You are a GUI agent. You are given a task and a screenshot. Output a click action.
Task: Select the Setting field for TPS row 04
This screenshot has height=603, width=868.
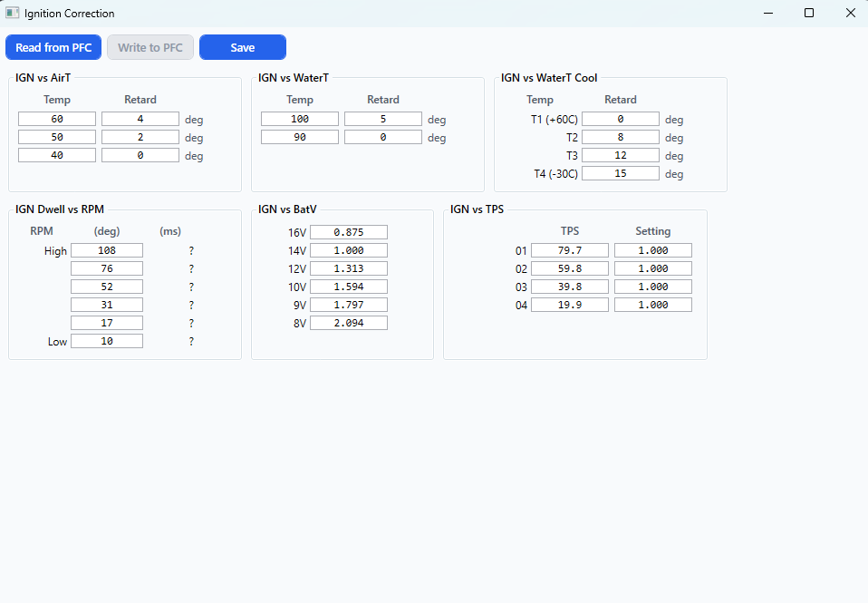653,305
